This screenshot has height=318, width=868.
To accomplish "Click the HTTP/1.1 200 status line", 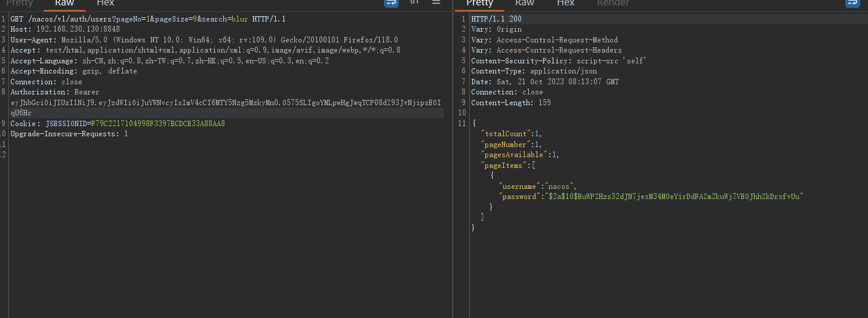I will (496, 19).
